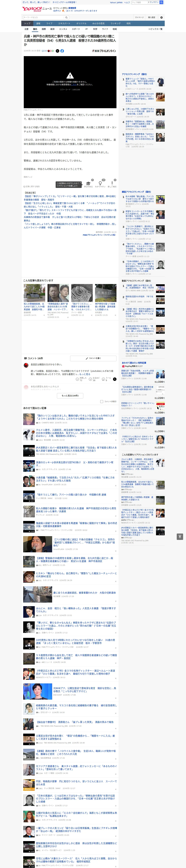Select the エンタメ category
Viewport: 186px width, 868px height.
pyautogui.click(x=63, y=29)
